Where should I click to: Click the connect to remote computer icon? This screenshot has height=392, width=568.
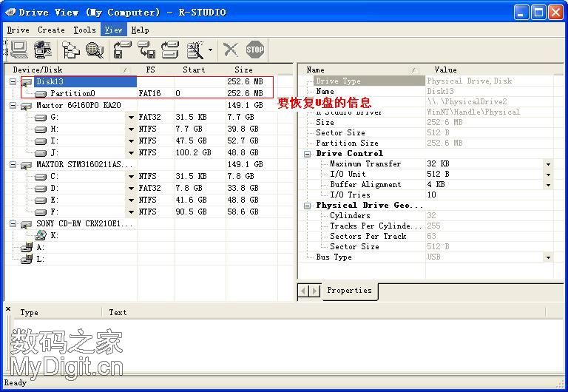tap(43, 50)
